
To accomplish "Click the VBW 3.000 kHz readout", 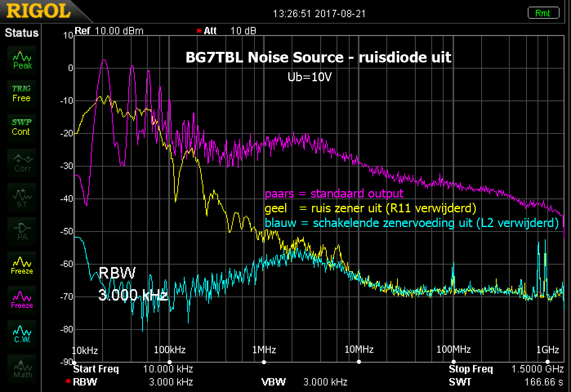I will click(x=304, y=382).
